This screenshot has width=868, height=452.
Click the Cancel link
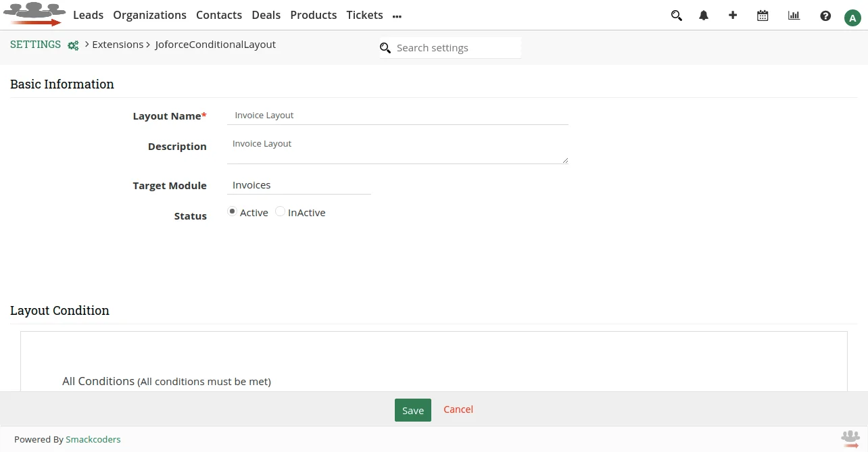click(458, 409)
